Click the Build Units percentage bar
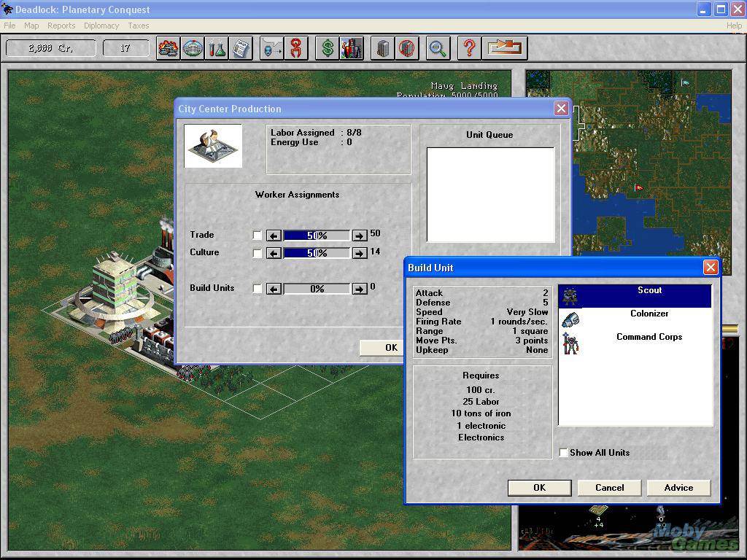This screenshot has width=747, height=560. coord(317,289)
